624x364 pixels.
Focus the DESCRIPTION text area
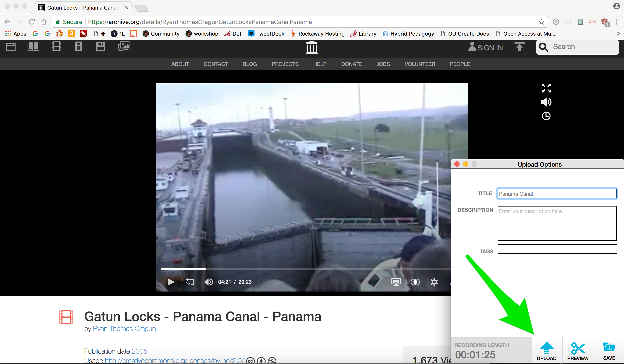(557, 223)
